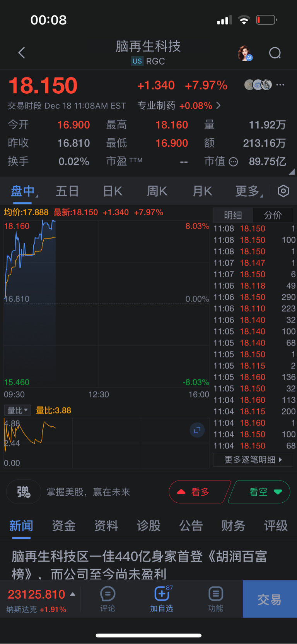
Task: Switch trade list to 明细 view
Action: click(233, 215)
